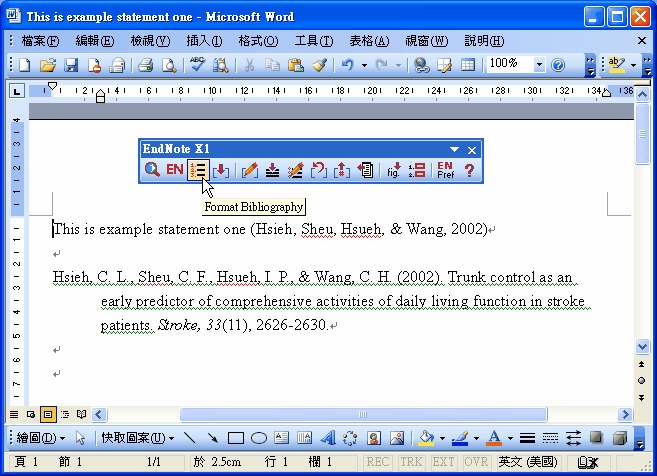Image resolution: width=657 pixels, height=476 pixels.
Task: Switch to Web Layout view
Action: coord(31,414)
